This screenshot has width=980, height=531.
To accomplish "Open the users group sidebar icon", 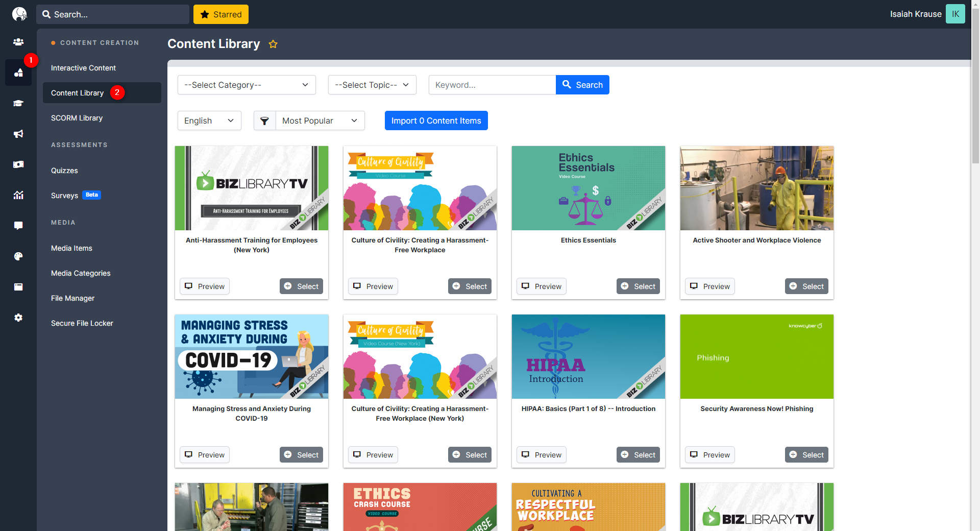I will tap(18, 42).
